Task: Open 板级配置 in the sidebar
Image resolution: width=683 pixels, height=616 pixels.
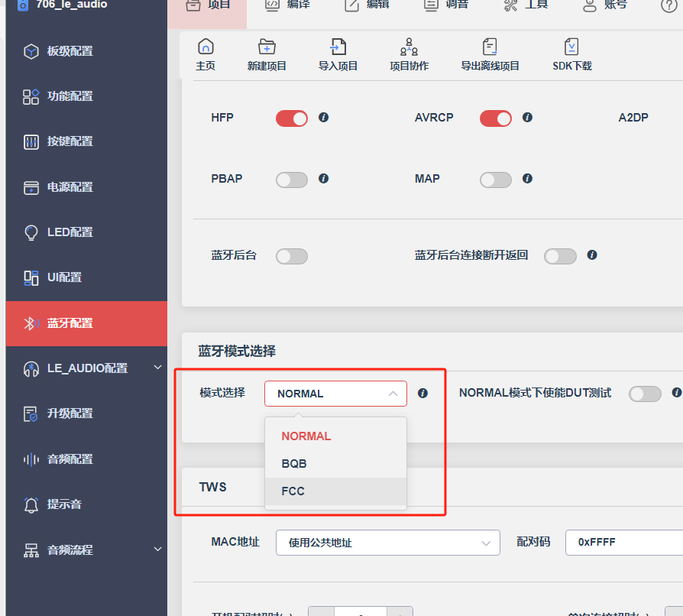Action: pyautogui.click(x=86, y=51)
